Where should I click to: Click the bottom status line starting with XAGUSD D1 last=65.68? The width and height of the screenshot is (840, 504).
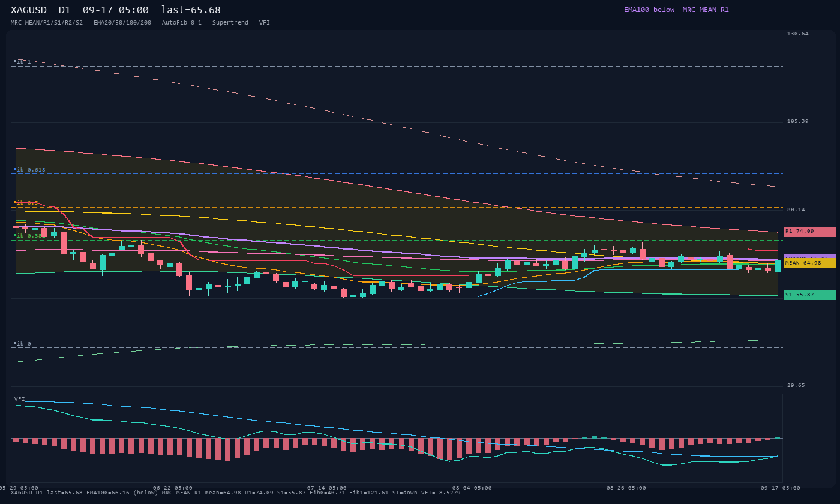coord(236,493)
